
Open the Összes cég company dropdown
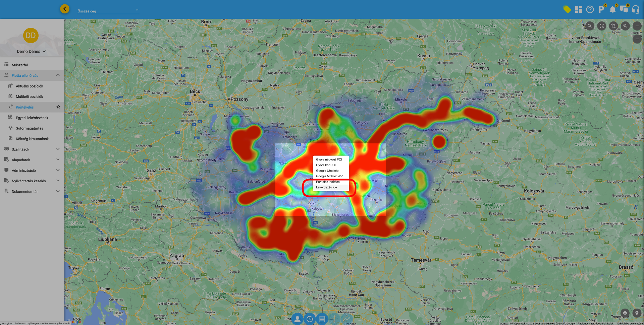tap(108, 11)
